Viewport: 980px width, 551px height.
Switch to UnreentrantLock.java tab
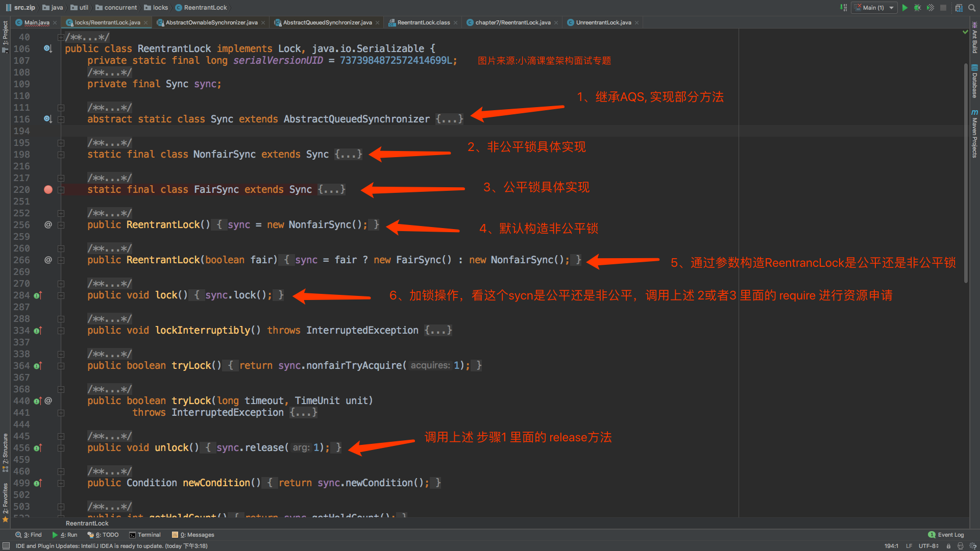[x=603, y=22]
